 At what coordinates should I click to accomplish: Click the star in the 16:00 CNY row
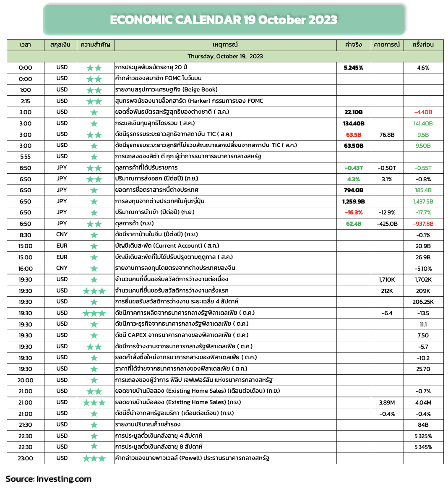(x=94, y=269)
